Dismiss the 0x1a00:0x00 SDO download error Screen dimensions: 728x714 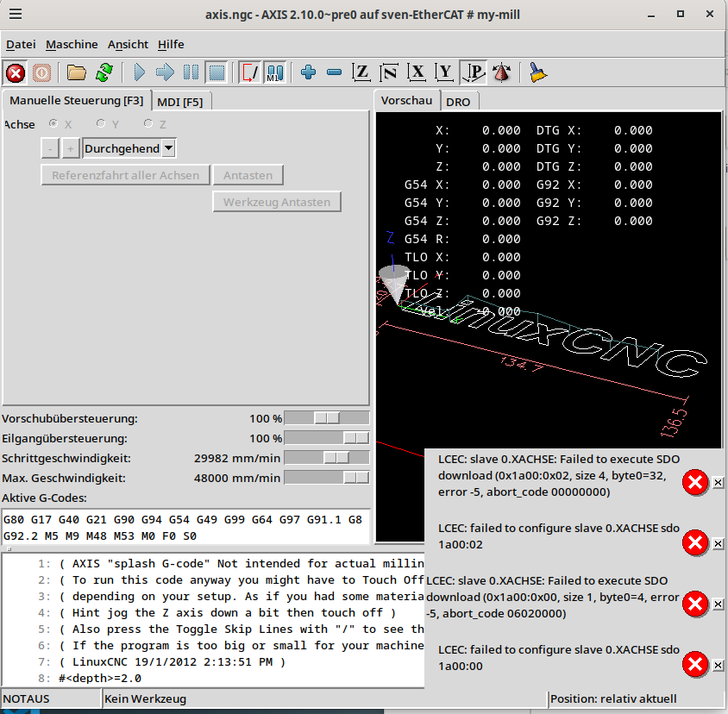tap(718, 604)
